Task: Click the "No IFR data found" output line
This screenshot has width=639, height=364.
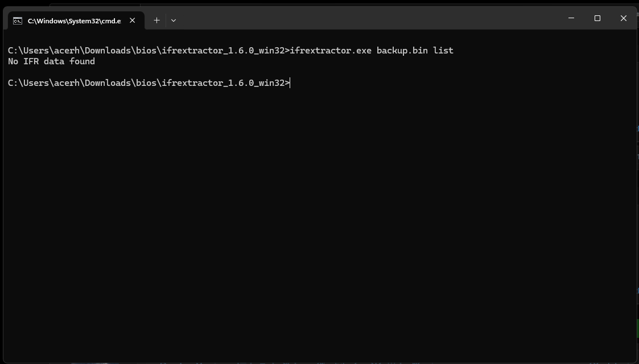Action: click(51, 61)
